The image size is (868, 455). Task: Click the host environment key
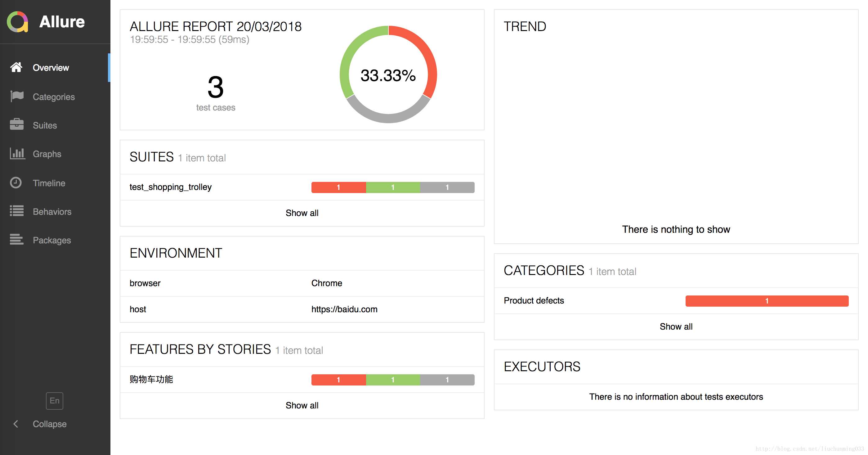click(x=138, y=309)
